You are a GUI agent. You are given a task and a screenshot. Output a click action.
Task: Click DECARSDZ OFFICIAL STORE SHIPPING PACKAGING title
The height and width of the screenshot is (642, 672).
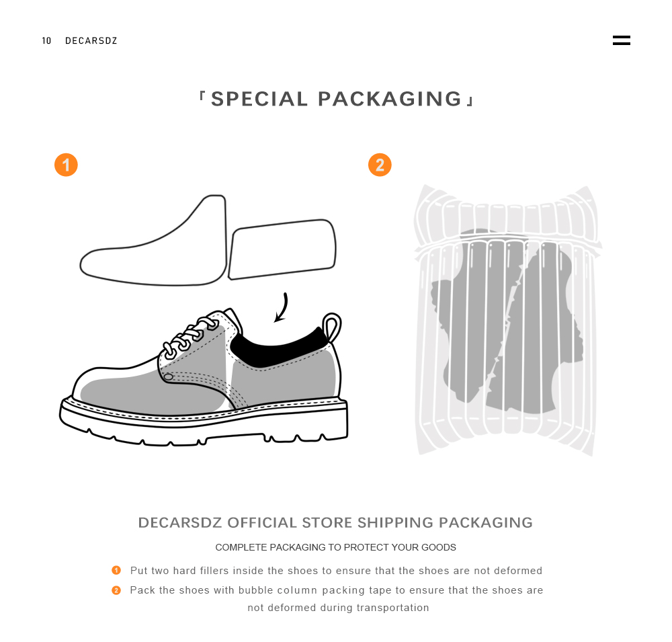click(335, 522)
